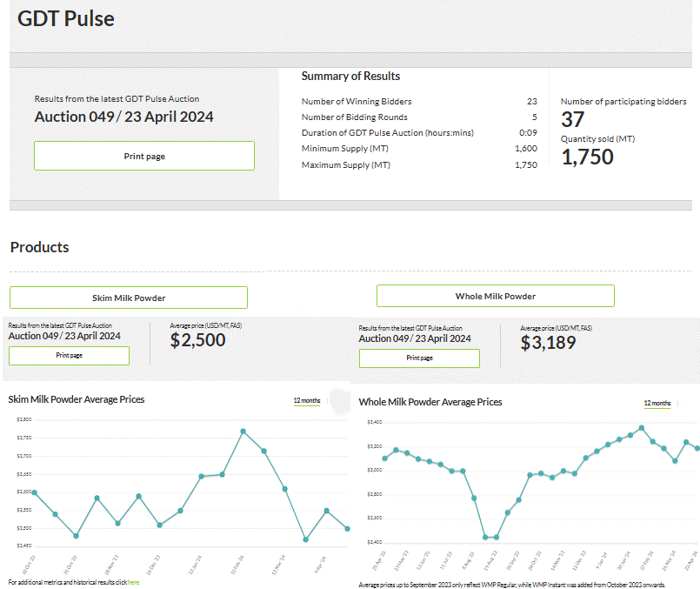
Task: Click the auction duration value 0:09
Action: tap(528, 132)
